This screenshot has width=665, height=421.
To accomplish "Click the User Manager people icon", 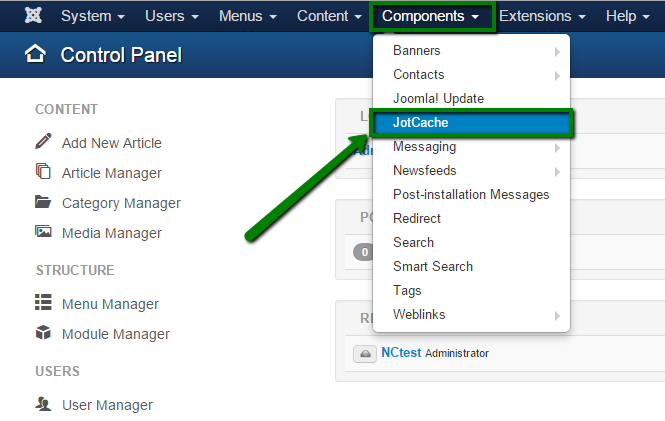I will point(43,404).
